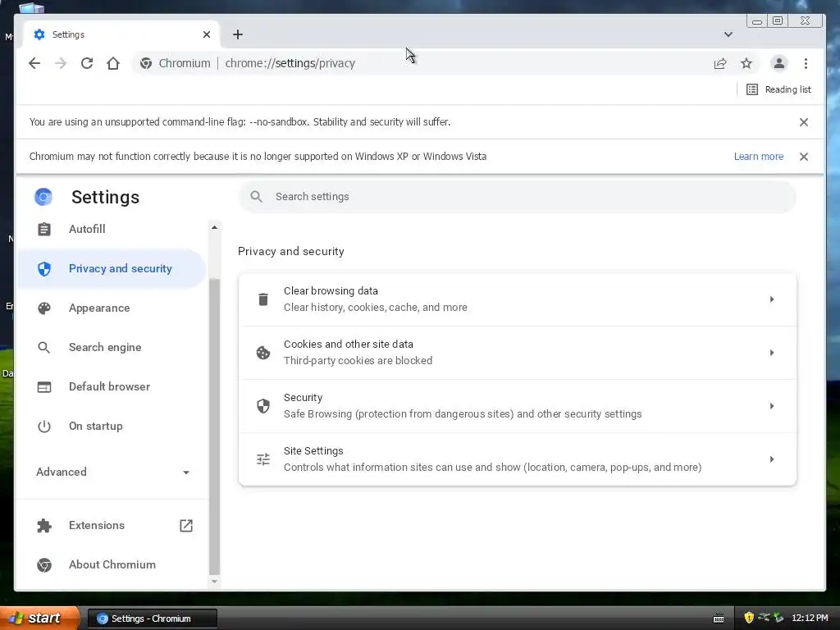840x630 pixels.
Task: Open the home page button
Action: 113,63
